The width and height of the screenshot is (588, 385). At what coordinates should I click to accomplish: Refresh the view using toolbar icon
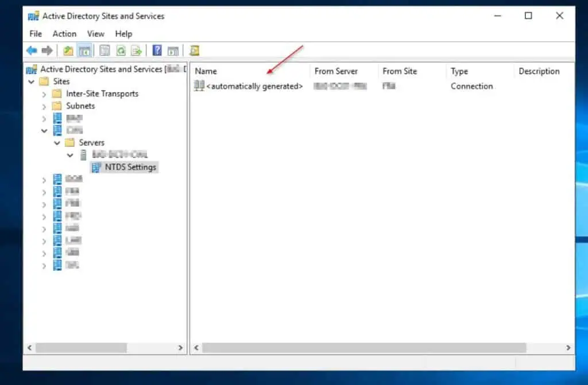point(121,50)
